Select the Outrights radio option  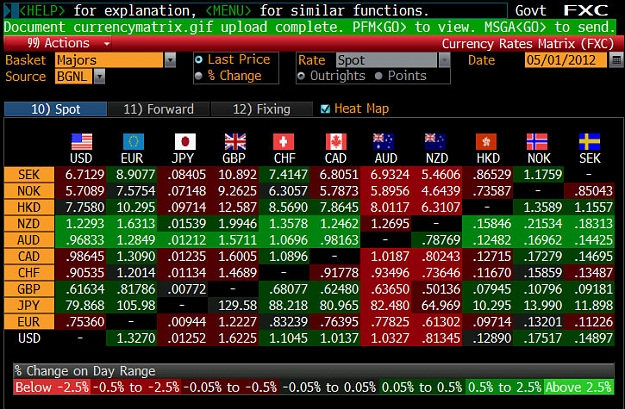pos(301,76)
